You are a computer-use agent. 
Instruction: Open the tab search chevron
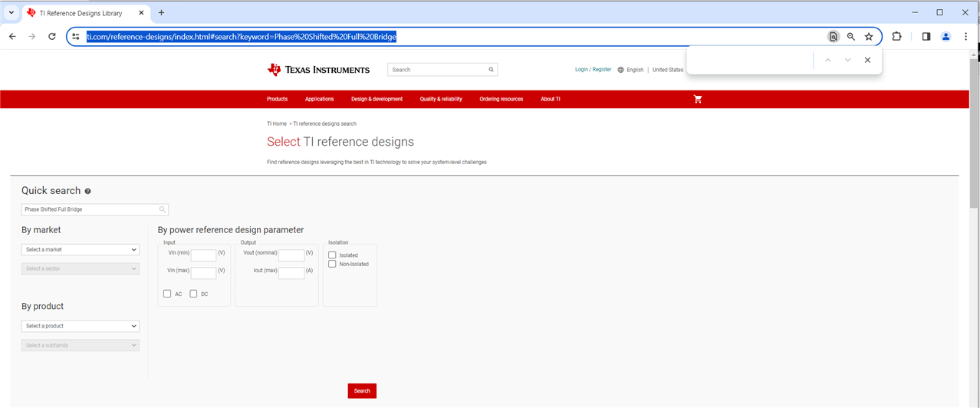coord(11,13)
